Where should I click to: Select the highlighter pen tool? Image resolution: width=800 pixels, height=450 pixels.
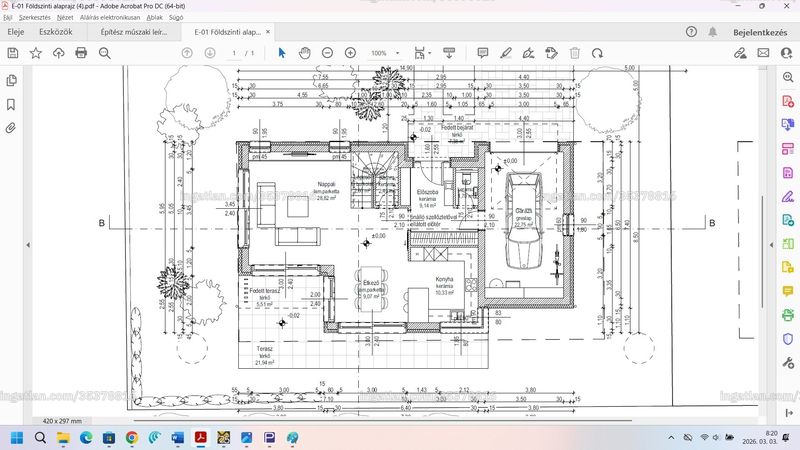click(506, 53)
